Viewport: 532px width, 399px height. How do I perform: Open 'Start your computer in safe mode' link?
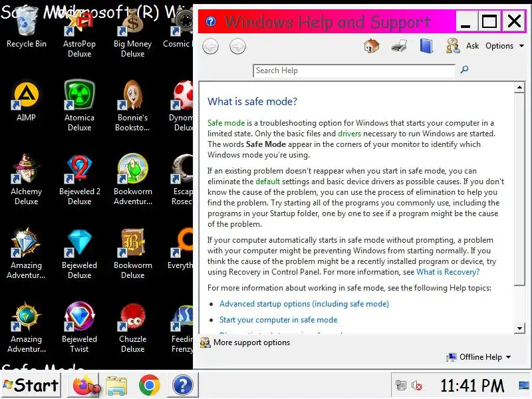coord(278,320)
